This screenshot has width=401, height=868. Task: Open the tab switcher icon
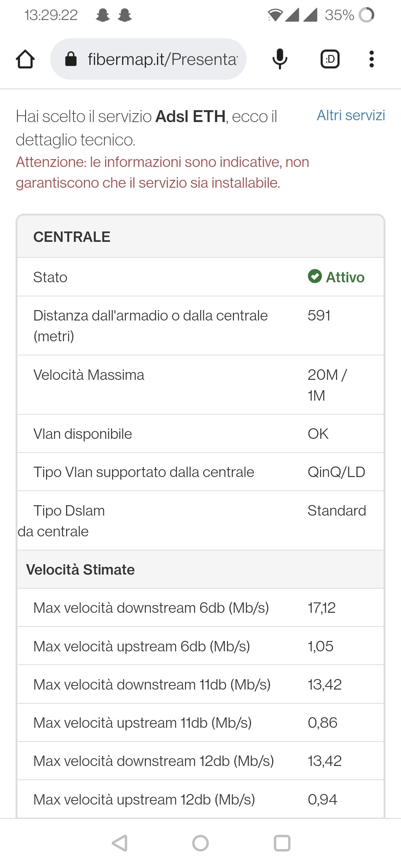click(330, 59)
